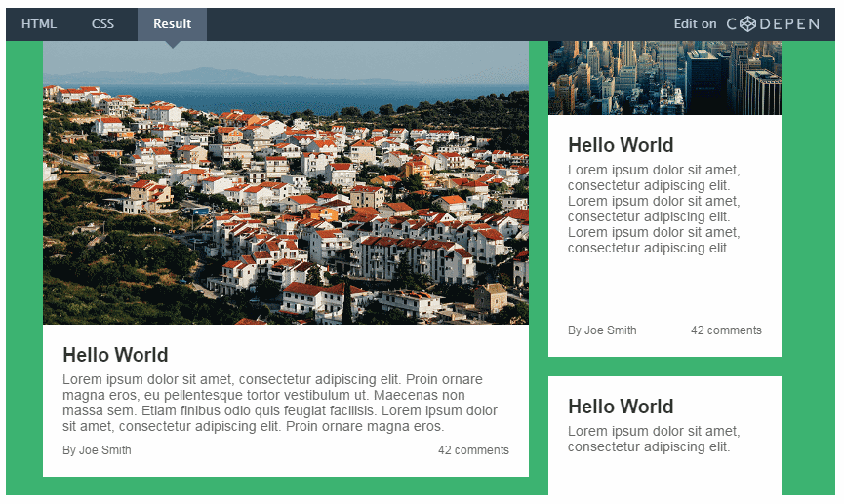Click paragraph starting 'Lorem ipsum dolor sit amet, consectetur adipiscing elit. Proin'
Image resolution: width=844 pixels, height=504 pixels.
(280, 403)
